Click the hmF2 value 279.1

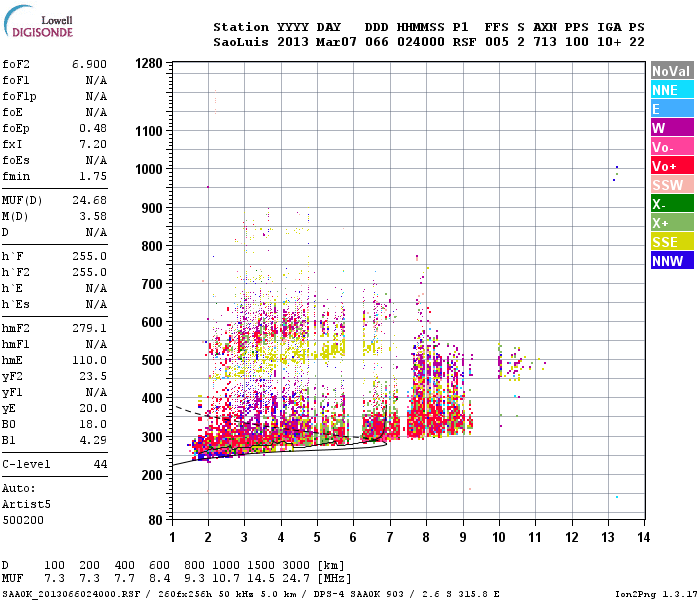[x=90, y=328]
